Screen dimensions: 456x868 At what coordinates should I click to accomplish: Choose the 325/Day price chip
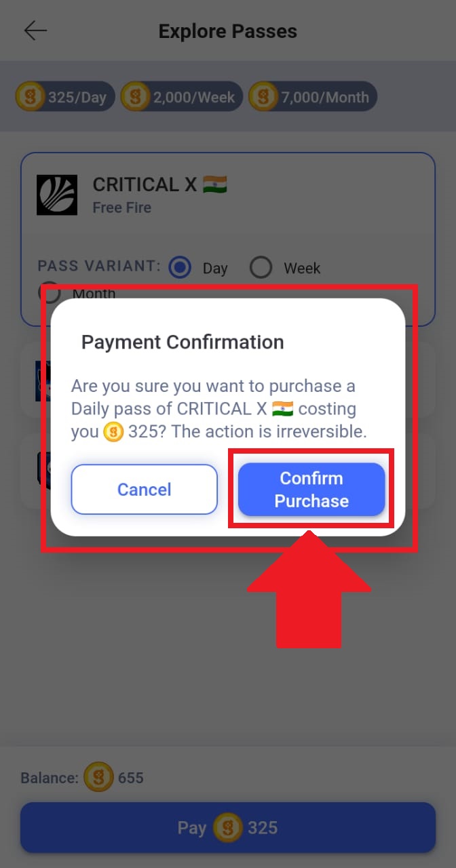point(65,97)
